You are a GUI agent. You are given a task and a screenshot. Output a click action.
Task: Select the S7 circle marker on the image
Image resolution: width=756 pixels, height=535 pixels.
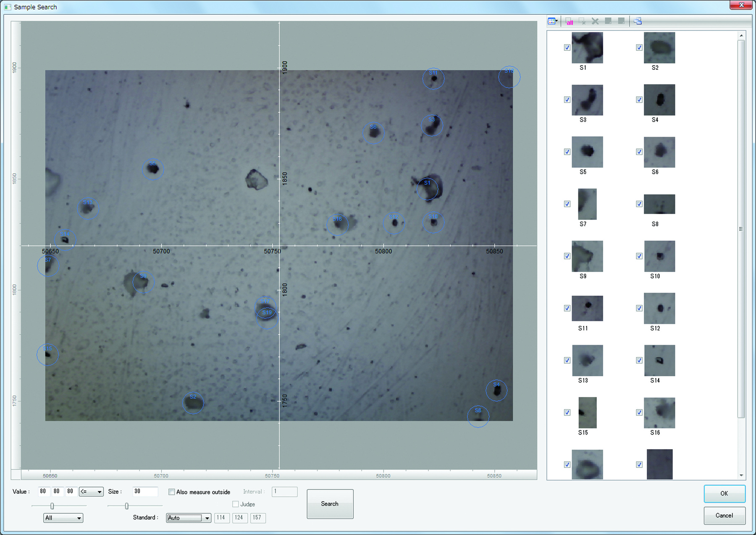(48, 266)
